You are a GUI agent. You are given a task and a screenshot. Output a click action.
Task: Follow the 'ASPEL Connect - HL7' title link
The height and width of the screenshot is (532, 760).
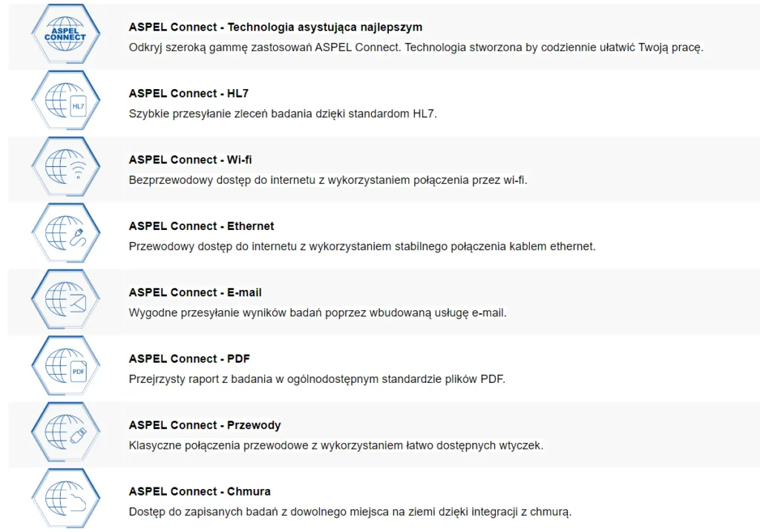tap(189, 93)
